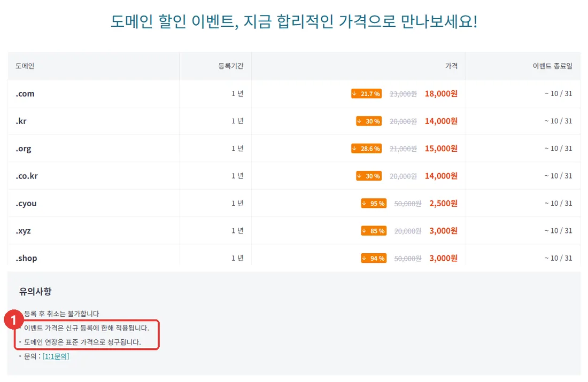Click the 28.6 % discount badge for .org
Image resolution: width=588 pixels, height=382 pixels.
(366, 149)
